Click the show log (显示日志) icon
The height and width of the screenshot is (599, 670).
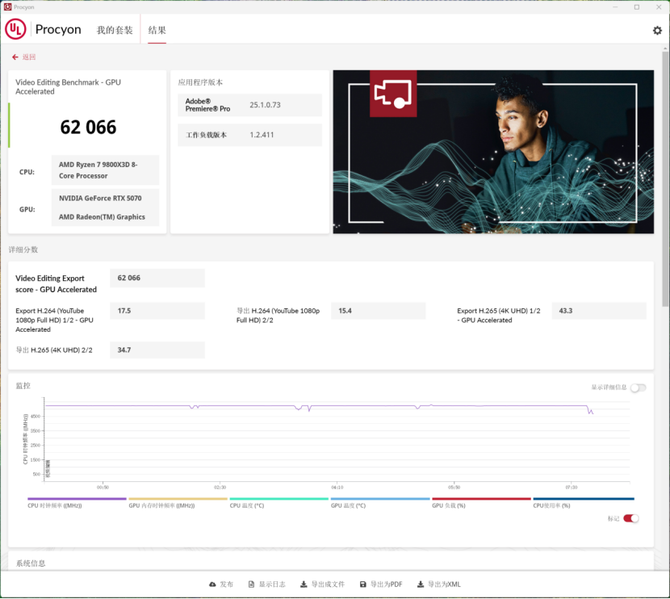[x=252, y=584]
